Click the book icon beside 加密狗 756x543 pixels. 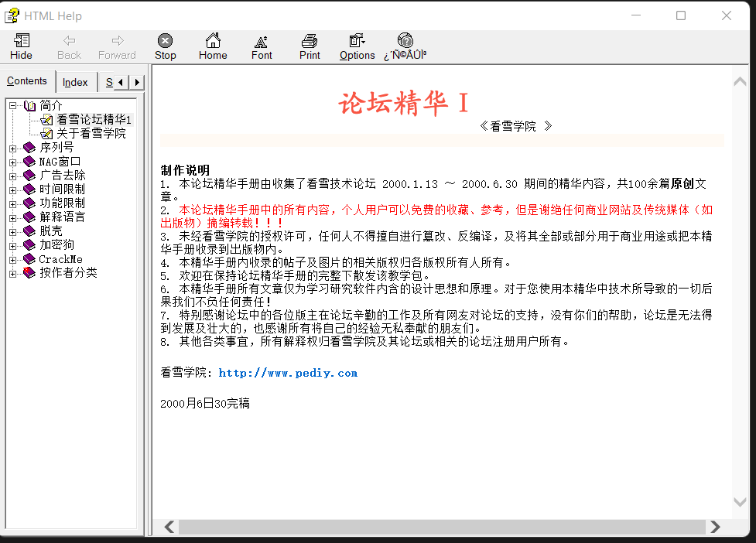(x=29, y=245)
